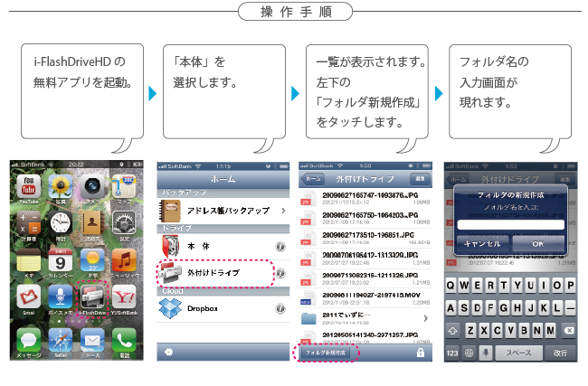The width and height of the screenshot is (588, 386).
Task: Show info for Dropbox
Action: pos(280,308)
